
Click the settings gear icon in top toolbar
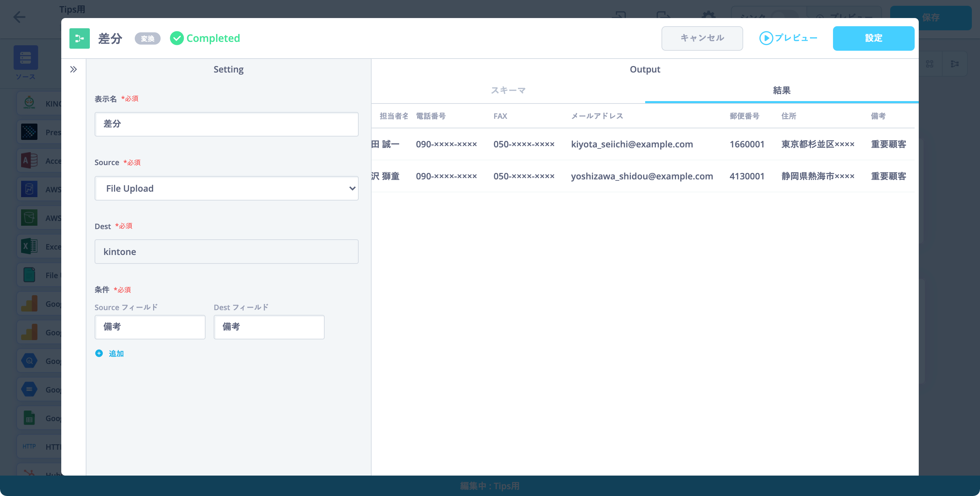[708, 16]
